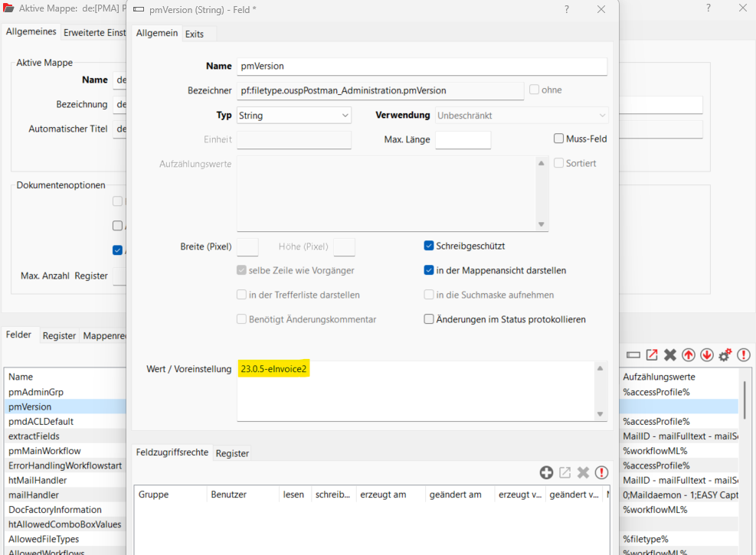756x555 pixels.
Task: Click the red exclamation icon in back window toolbar
Action: (x=744, y=355)
